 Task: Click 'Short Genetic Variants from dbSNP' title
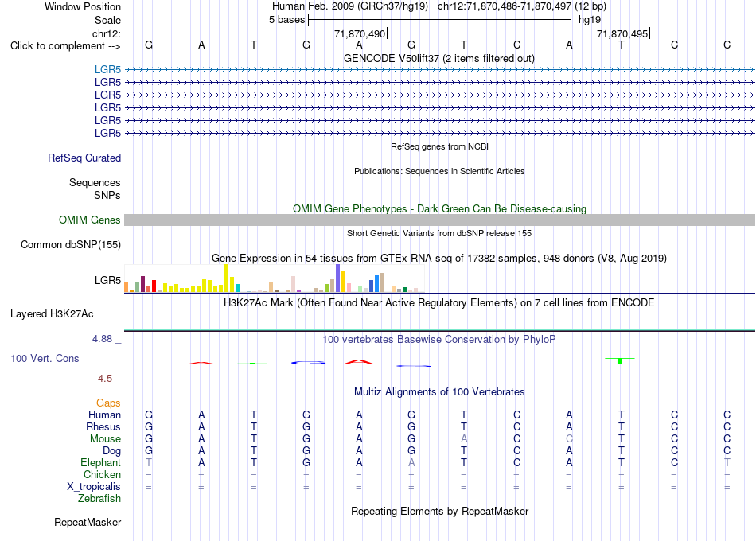(x=439, y=233)
